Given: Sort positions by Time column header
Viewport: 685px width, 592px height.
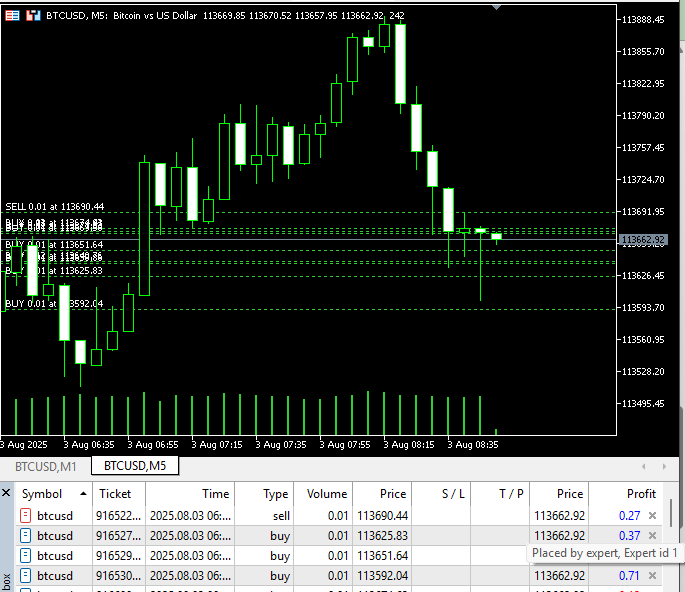Looking at the screenshot, I should coord(190,494).
